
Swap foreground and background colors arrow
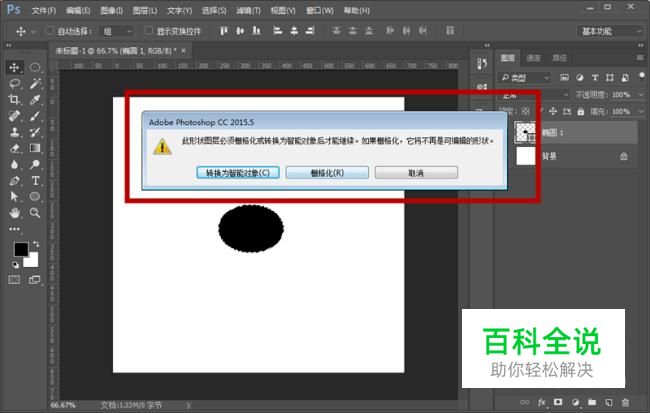[x=36, y=244]
